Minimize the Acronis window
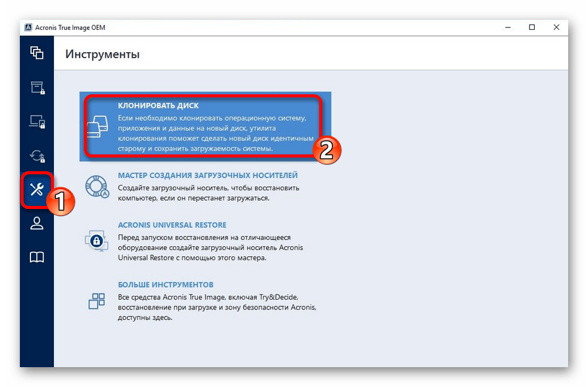588x387 pixels. pyautogui.click(x=508, y=27)
